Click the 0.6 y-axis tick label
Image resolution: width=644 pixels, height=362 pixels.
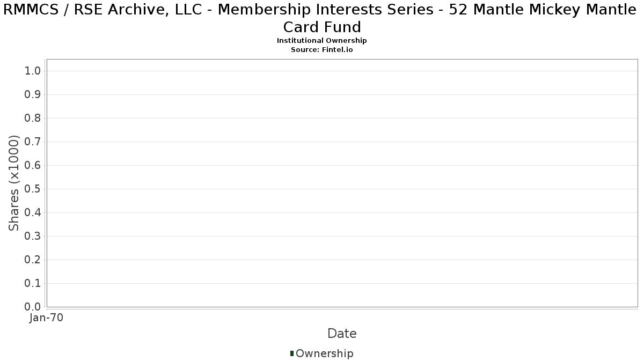33,166
